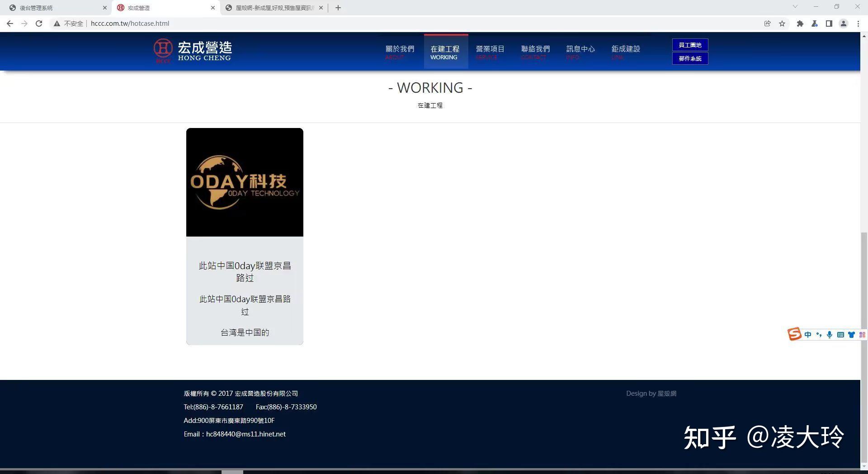Image resolution: width=868 pixels, height=474 pixels.
Task: Go back to the previous page
Action: [9, 23]
